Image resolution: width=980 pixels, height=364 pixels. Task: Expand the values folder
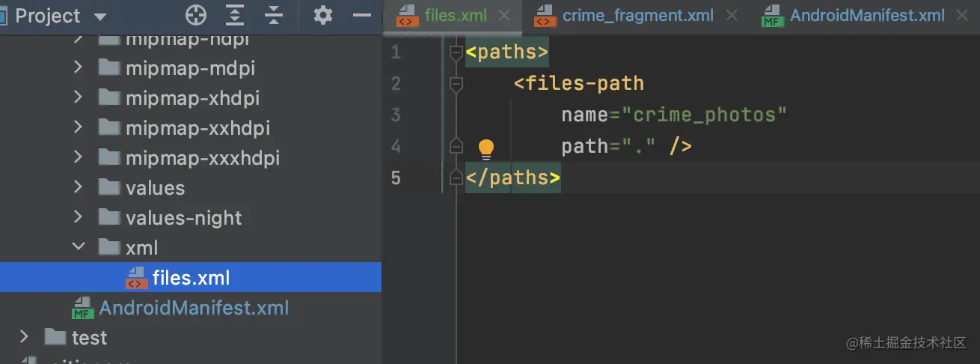(x=78, y=187)
